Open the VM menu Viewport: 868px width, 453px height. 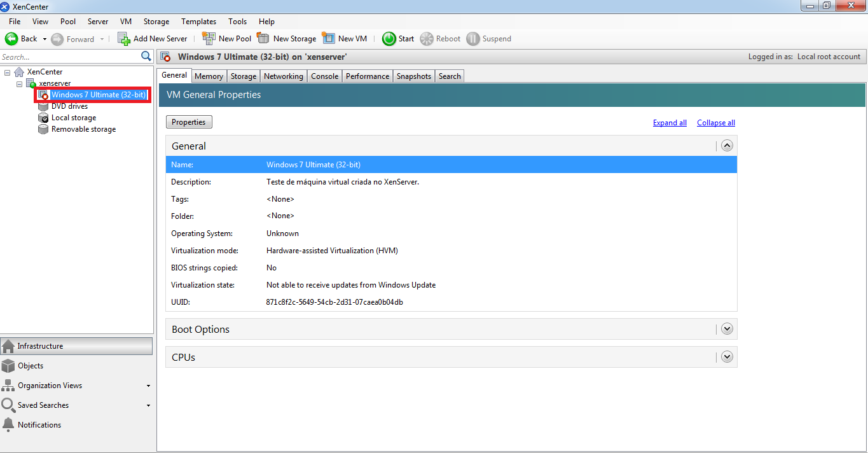(x=126, y=22)
